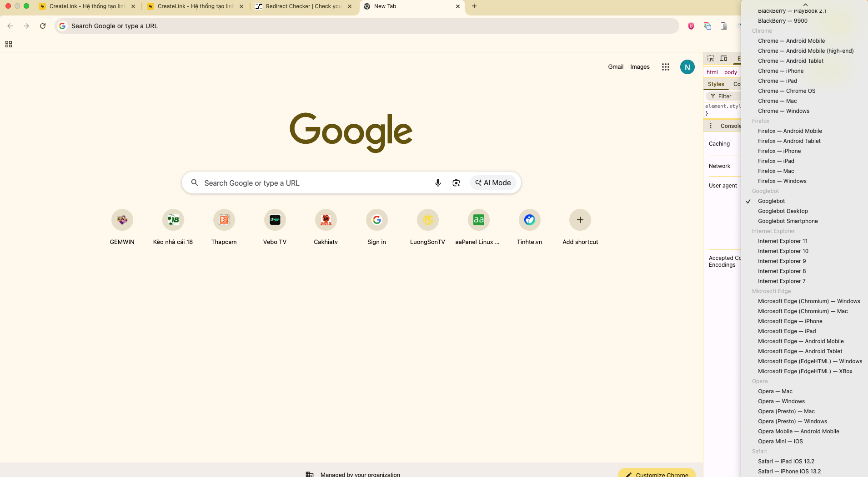Open the Google apps grid launcher
This screenshot has width=868, height=477.
pyautogui.click(x=666, y=67)
